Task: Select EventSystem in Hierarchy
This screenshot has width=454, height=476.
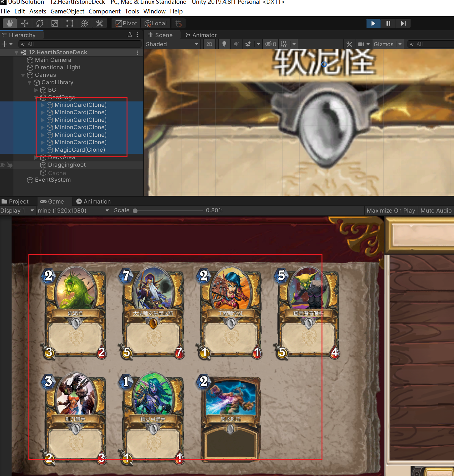Action: [x=52, y=180]
